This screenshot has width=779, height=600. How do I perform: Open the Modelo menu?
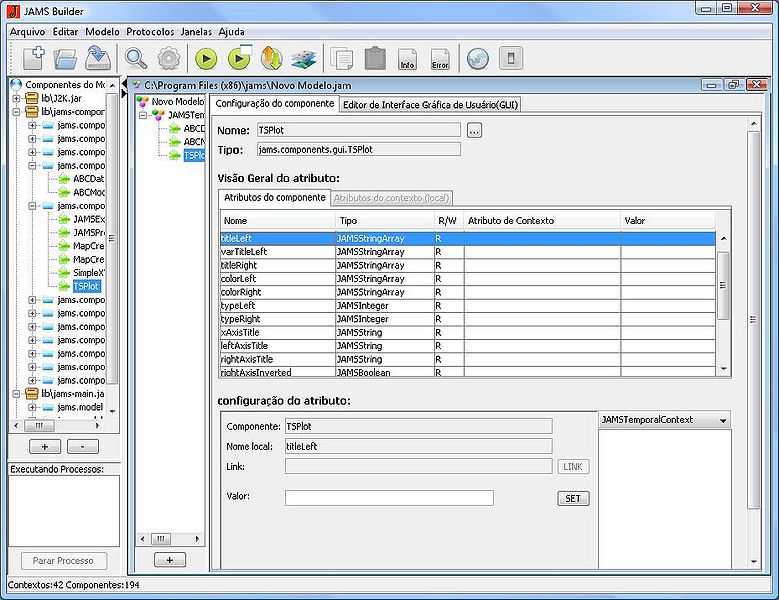click(x=102, y=31)
